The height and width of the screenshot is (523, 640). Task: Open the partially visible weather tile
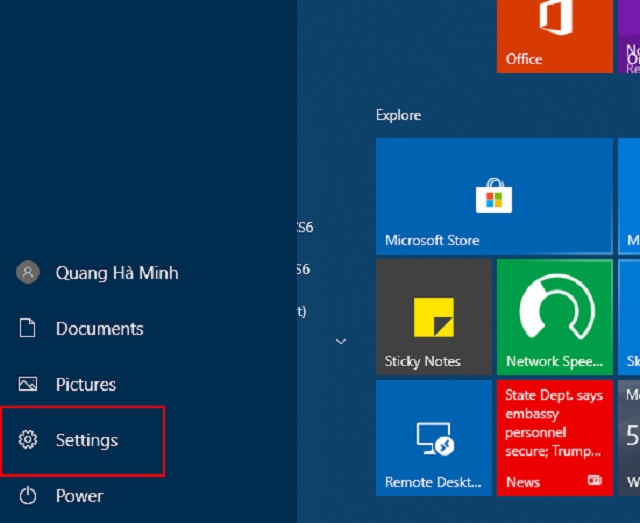[x=629, y=438]
